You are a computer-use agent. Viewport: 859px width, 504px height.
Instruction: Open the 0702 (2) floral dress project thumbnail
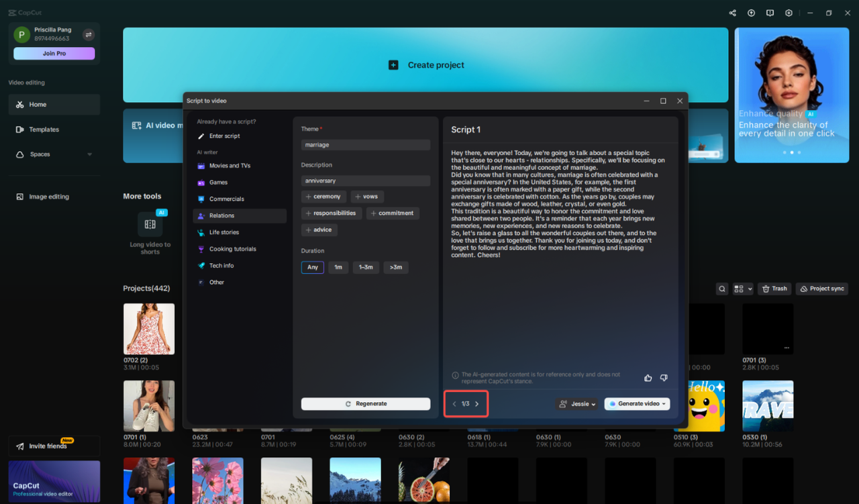149,329
